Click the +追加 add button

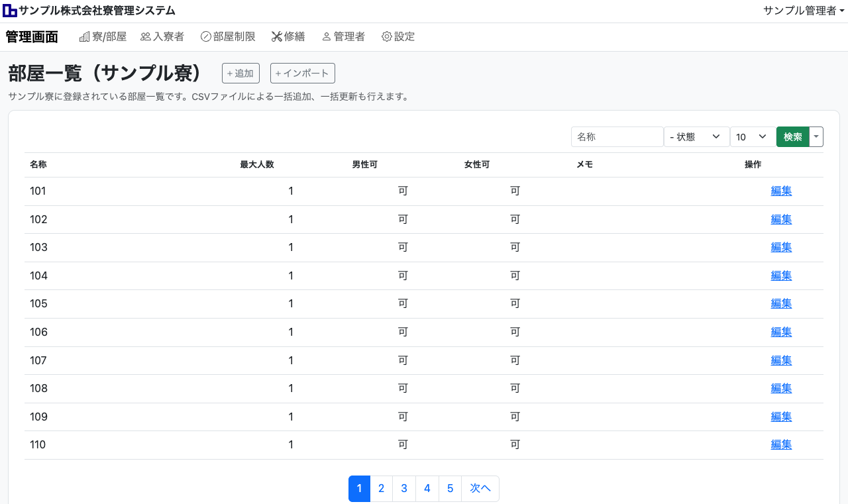point(240,74)
